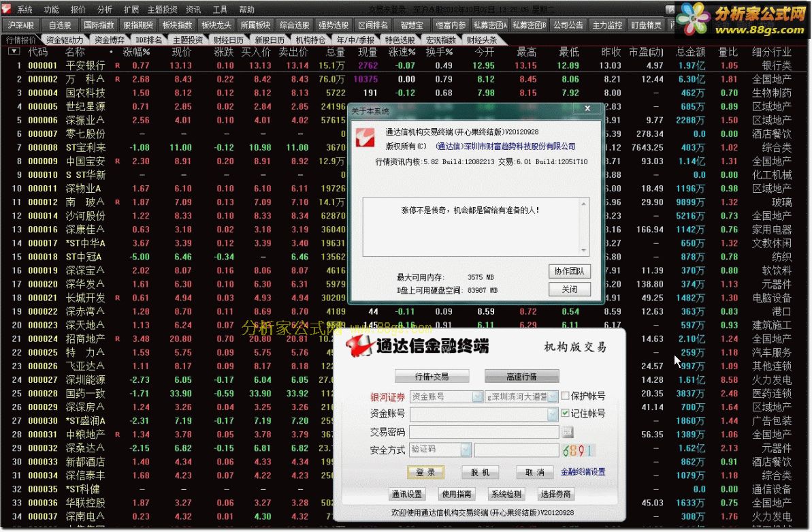
Task: Click the red app logo in menu bar
Action: pyautogui.click(x=6, y=9)
